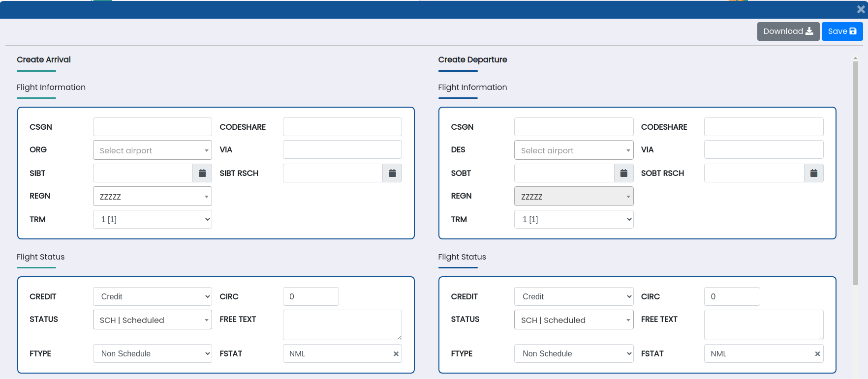This screenshot has height=379, width=868.
Task: Open the arrival ORG airport dropdown
Action: 152,150
